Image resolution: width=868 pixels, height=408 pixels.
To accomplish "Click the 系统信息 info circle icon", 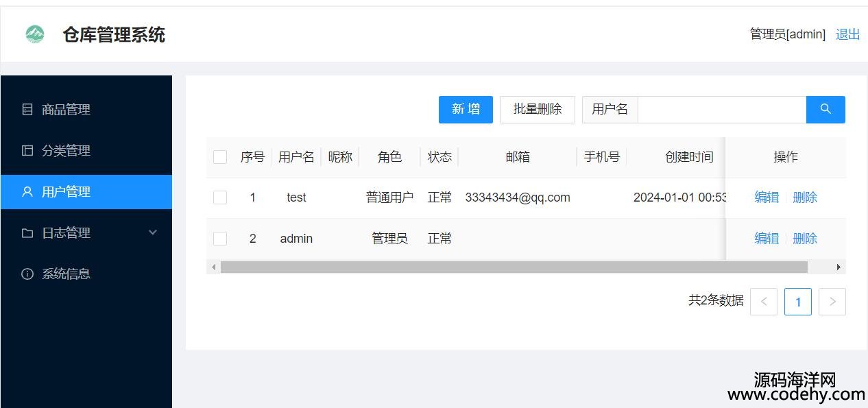I will point(27,274).
